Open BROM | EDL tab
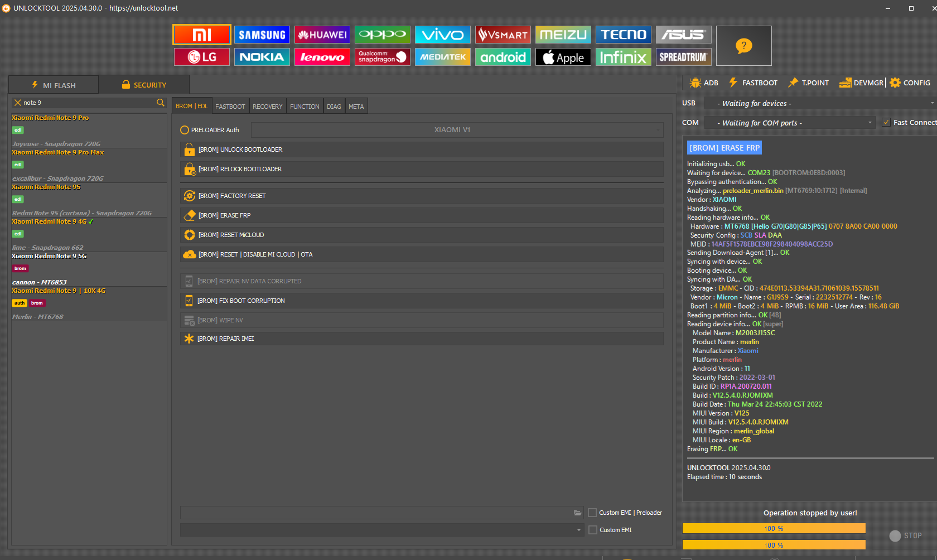 (192, 106)
